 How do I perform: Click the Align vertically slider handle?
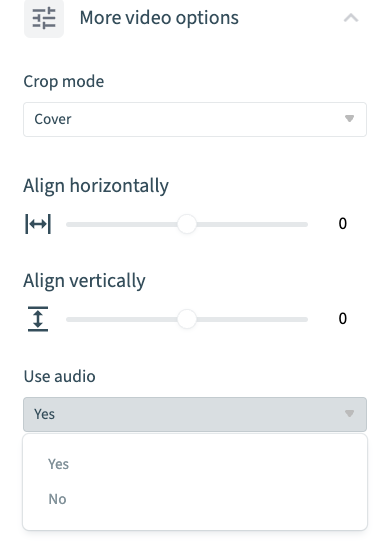(187, 319)
